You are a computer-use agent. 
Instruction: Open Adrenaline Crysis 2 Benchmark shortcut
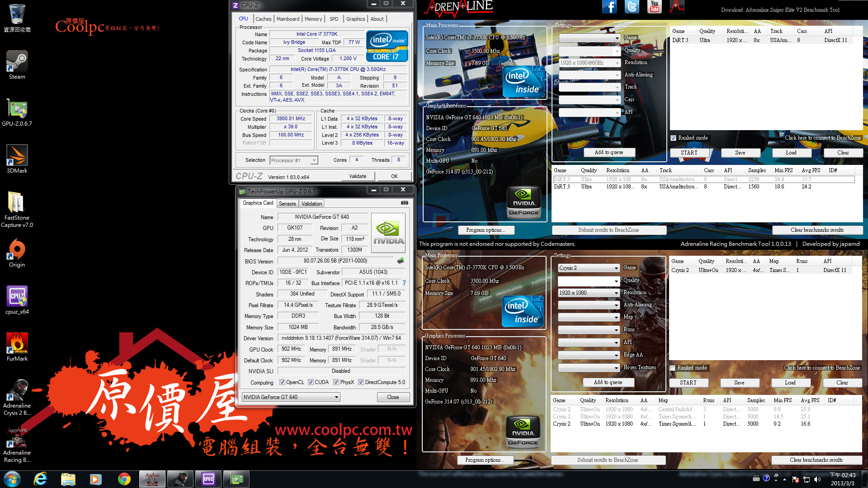tap(17, 398)
